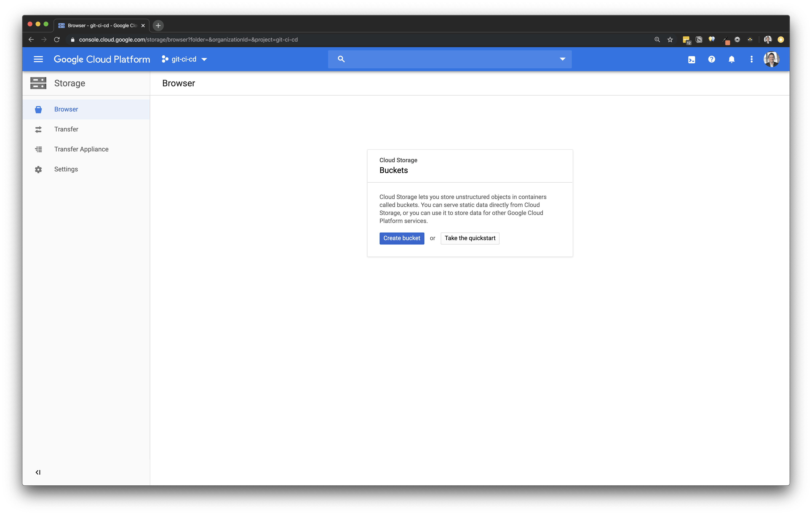Reload the page
The width and height of the screenshot is (812, 515).
57,39
